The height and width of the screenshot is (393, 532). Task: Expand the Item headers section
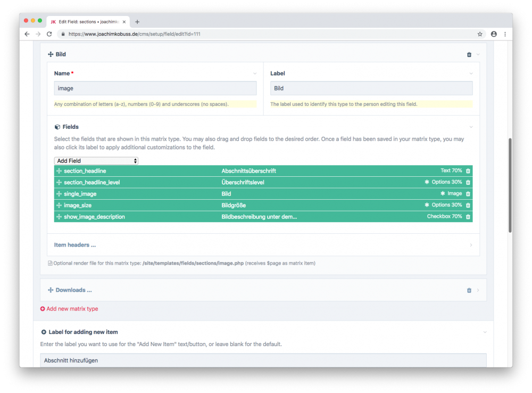coord(75,245)
